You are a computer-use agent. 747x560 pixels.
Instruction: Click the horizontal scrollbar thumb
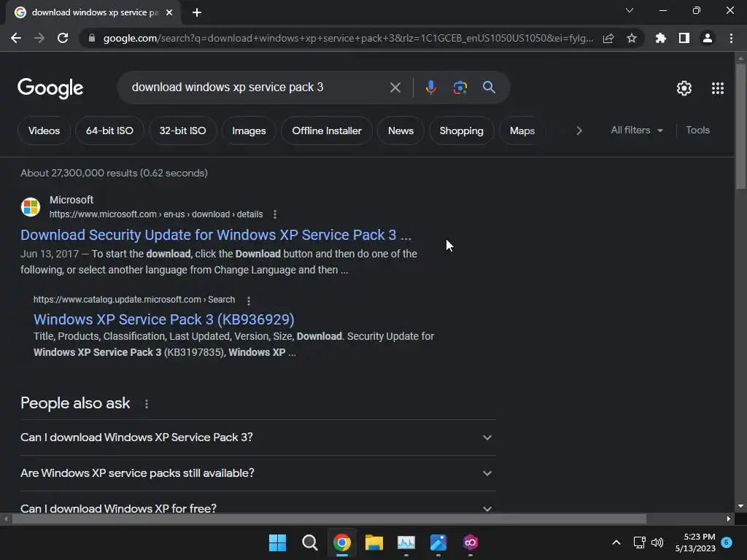[329, 518]
